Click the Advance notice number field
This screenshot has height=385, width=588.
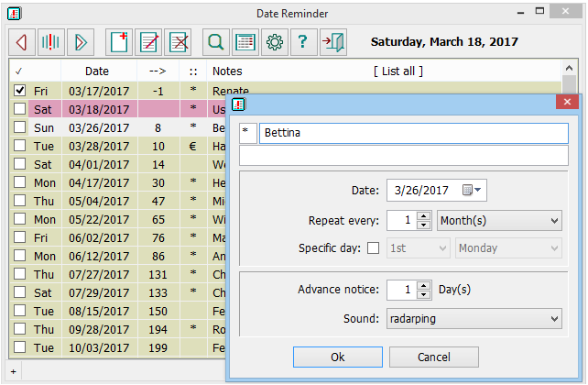[402, 290]
